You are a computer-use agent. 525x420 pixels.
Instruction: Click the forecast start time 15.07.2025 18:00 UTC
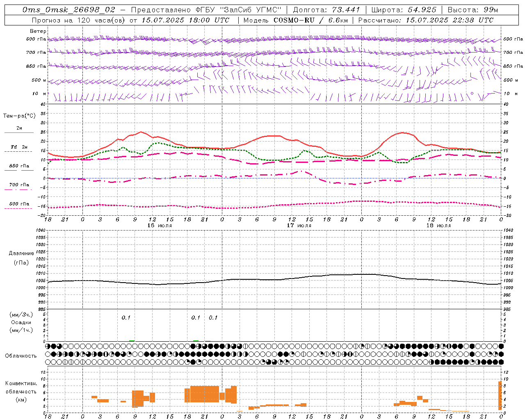coord(185,20)
